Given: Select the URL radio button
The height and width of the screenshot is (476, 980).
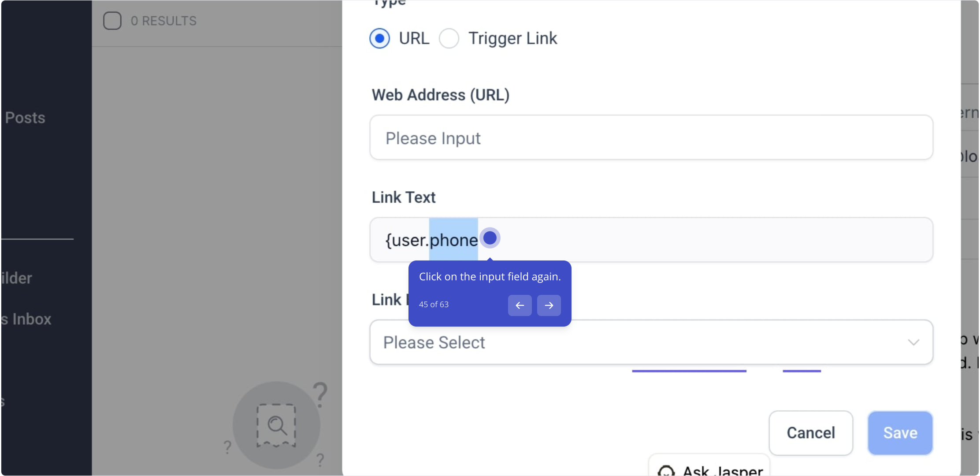Looking at the screenshot, I should click(x=379, y=38).
